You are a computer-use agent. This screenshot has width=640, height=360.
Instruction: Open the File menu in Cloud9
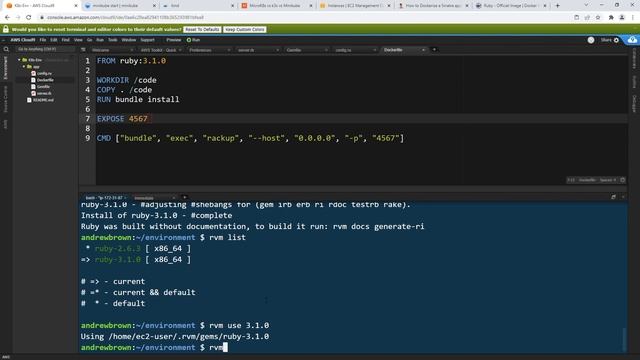[43, 40]
